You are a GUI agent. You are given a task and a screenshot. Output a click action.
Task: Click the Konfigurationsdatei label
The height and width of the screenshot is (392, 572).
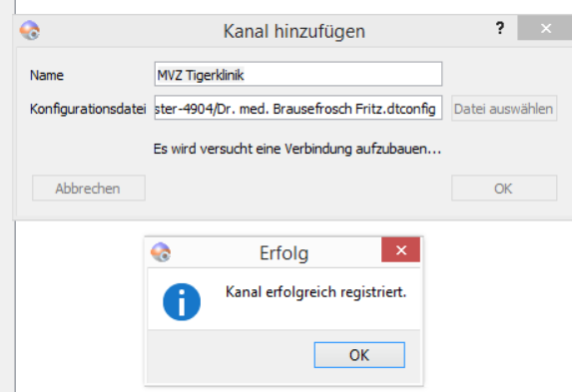(x=88, y=109)
